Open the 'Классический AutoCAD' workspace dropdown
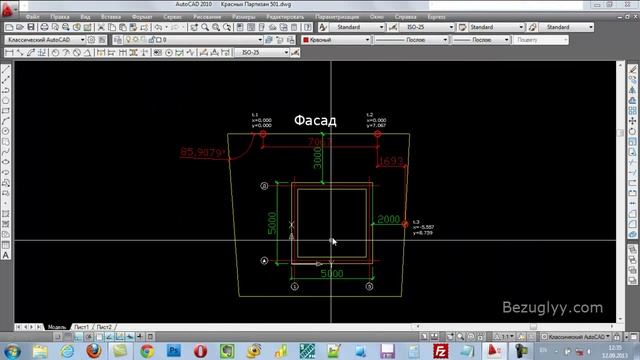 [x=45, y=40]
